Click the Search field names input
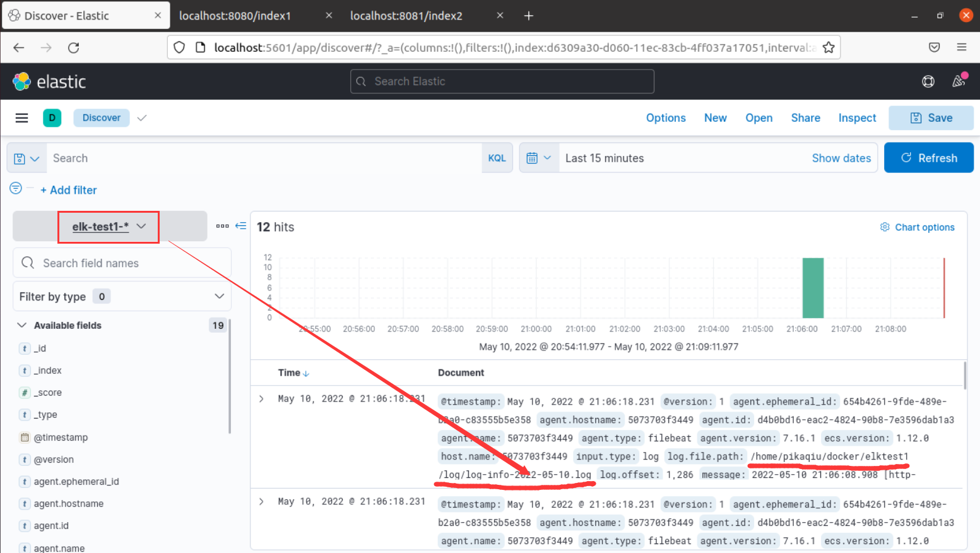This screenshot has height=553, width=980. 122,263
